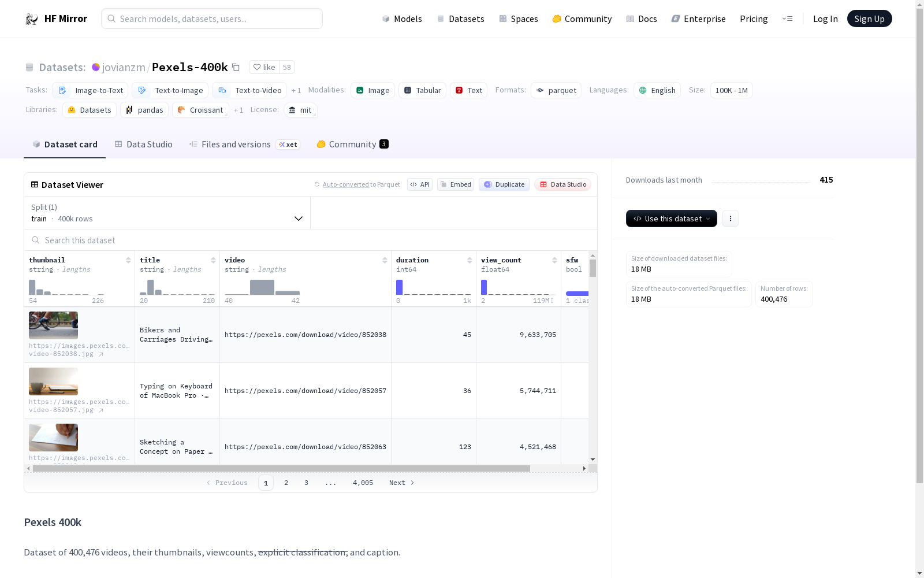Sort by the title column icon
Image resolution: width=924 pixels, height=578 pixels.
pyautogui.click(x=213, y=260)
